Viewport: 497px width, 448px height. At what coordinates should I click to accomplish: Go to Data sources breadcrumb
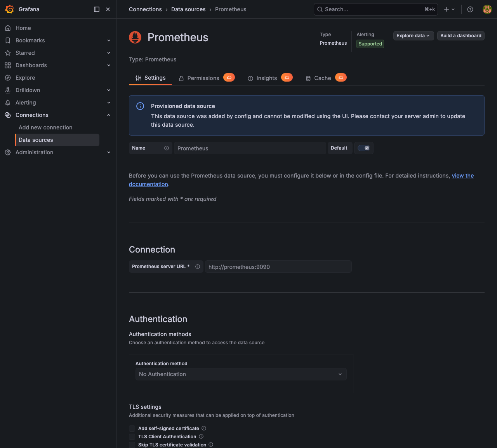[x=188, y=9]
